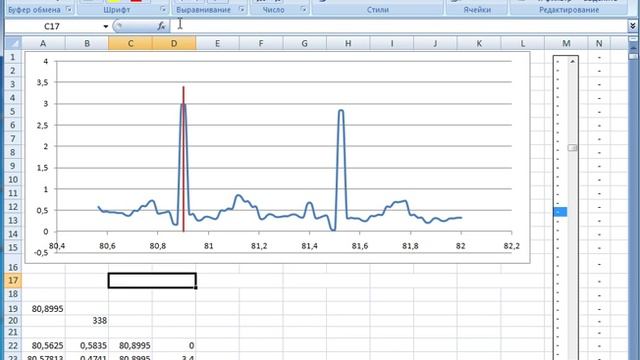
Task: Click the chart horizontal axis label 81
Action: (x=209, y=246)
